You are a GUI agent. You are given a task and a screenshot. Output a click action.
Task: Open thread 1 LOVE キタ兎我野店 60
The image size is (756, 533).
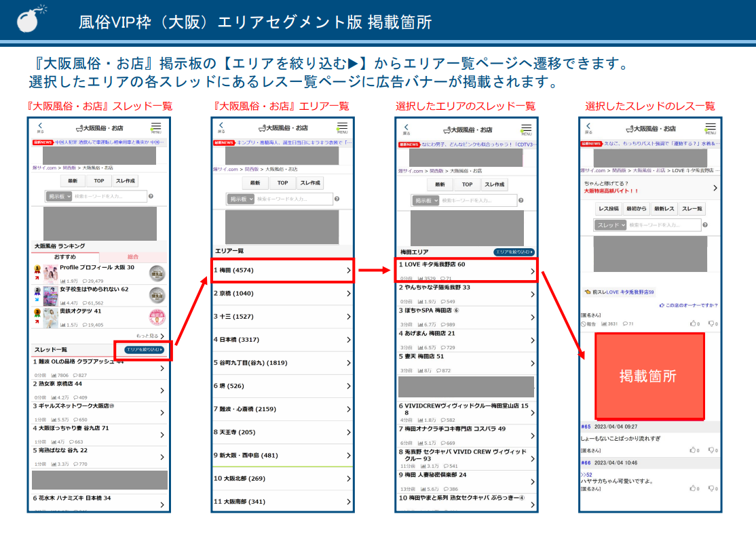(466, 271)
